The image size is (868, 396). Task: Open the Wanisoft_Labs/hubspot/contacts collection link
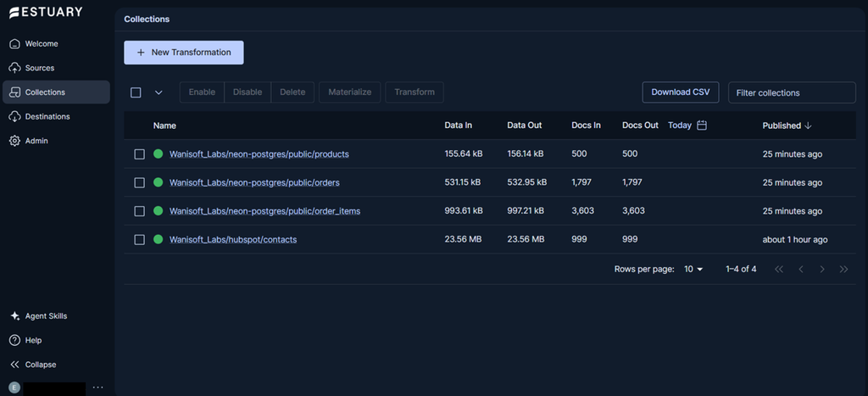233,239
